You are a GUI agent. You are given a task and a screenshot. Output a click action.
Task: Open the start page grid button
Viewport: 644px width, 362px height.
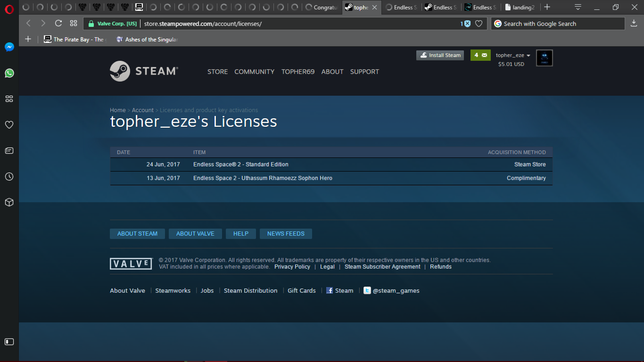point(74,24)
